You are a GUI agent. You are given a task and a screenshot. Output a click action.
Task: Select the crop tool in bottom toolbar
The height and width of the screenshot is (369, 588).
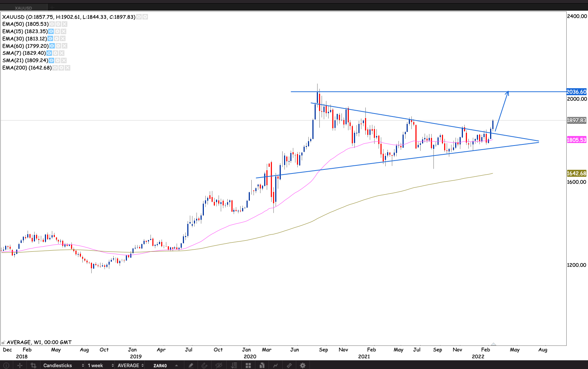coord(33,365)
